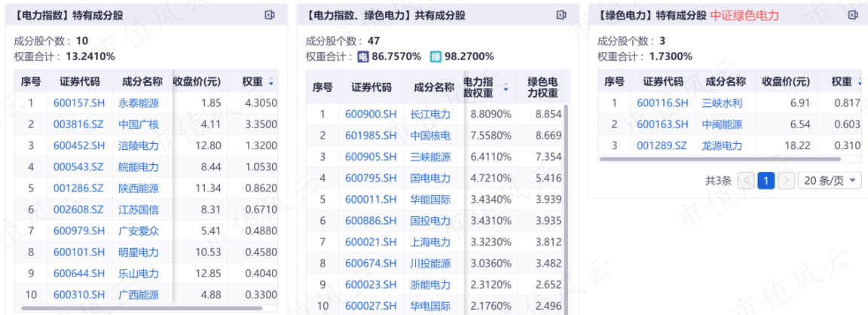Click 三峡水利 name link
This screenshot has width=868, height=315.
click(722, 102)
